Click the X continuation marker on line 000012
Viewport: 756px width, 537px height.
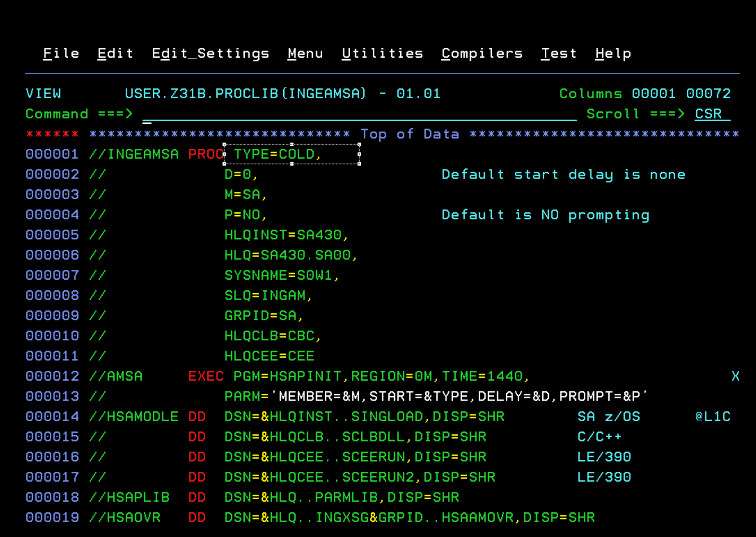[x=735, y=376]
